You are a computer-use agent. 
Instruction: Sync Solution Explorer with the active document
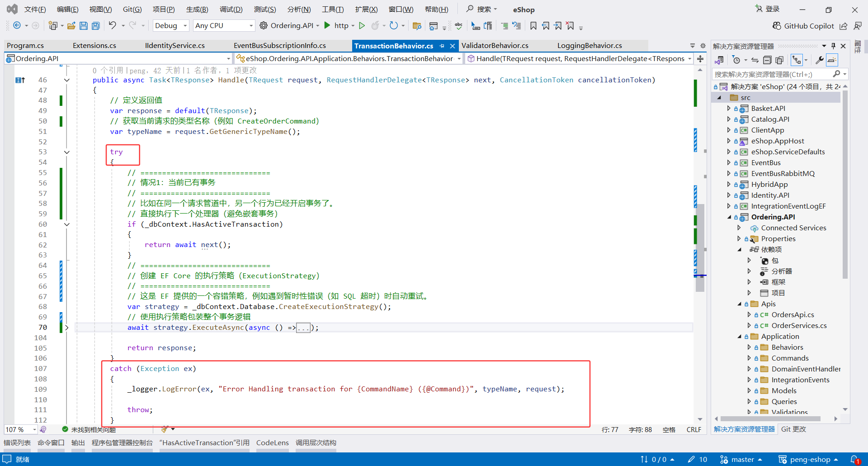tap(755, 60)
